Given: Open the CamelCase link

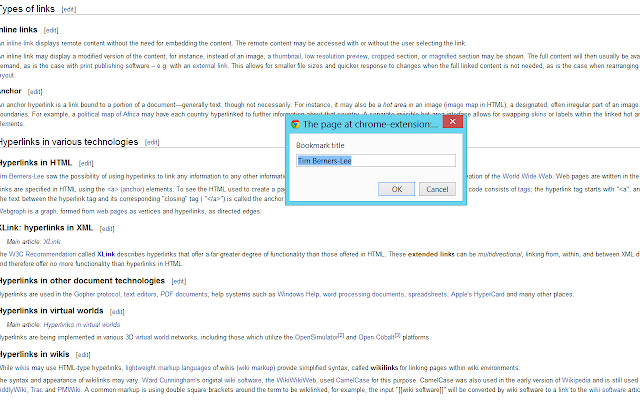Looking at the screenshot, I should pyautogui.click(x=352, y=380).
